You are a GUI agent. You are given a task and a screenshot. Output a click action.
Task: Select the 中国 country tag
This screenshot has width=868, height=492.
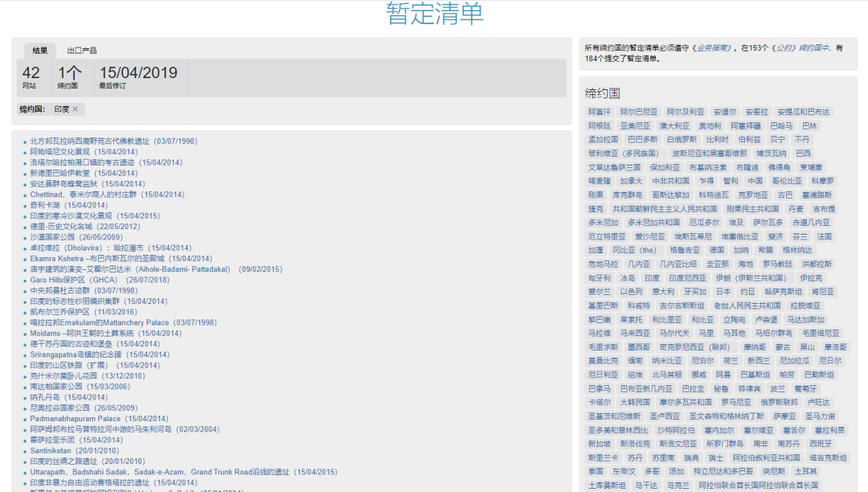755,181
